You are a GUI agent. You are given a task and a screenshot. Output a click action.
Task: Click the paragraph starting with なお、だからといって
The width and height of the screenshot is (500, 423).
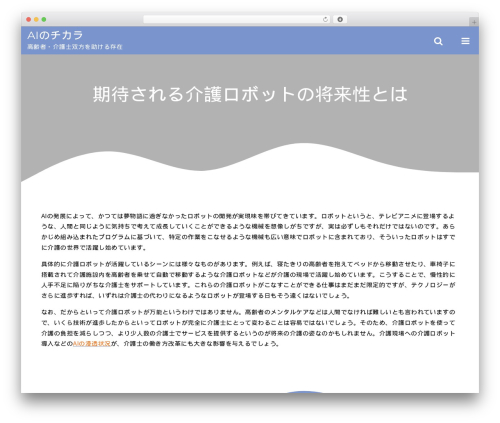click(x=248, y=328)
